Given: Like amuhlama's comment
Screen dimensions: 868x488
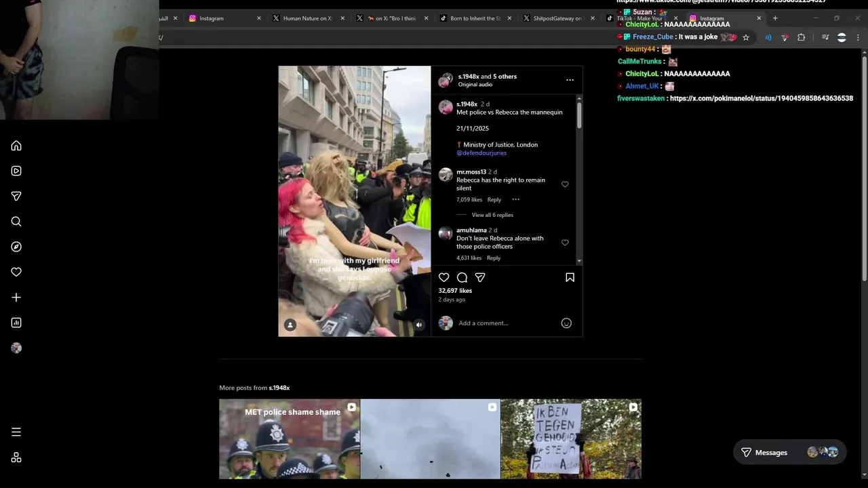Looking at the screenshot, I should (x=565, y=243).
